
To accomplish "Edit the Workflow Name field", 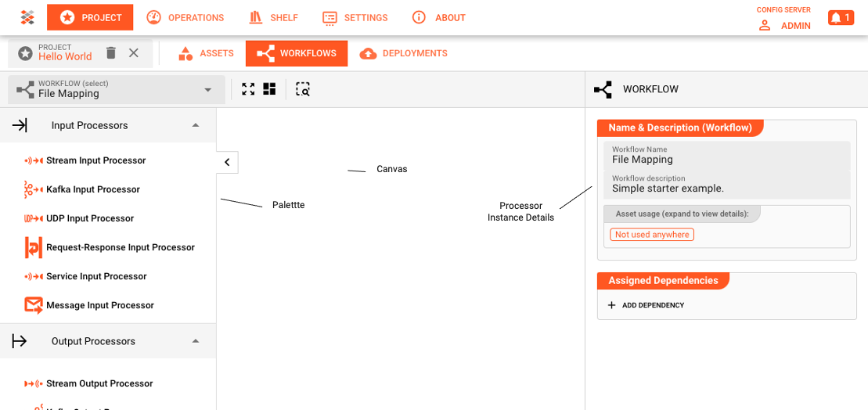I will pyautogui.click(x=726, y=160).
